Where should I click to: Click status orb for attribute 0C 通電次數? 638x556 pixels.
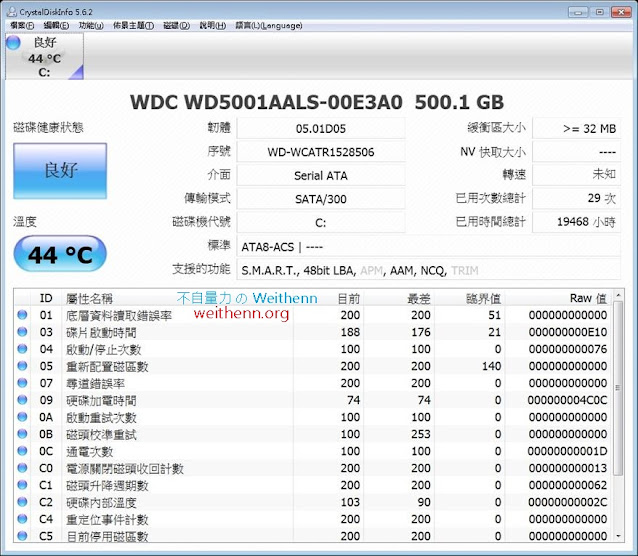[x=22, y=451]
